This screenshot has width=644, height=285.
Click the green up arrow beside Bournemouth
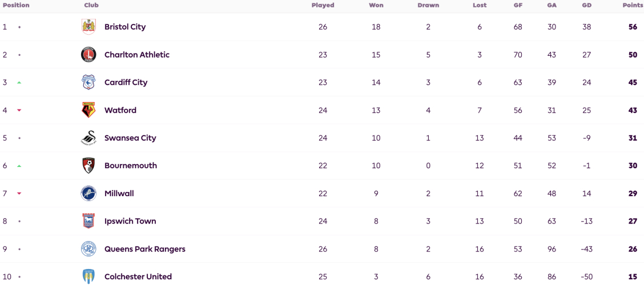(19, 166)
